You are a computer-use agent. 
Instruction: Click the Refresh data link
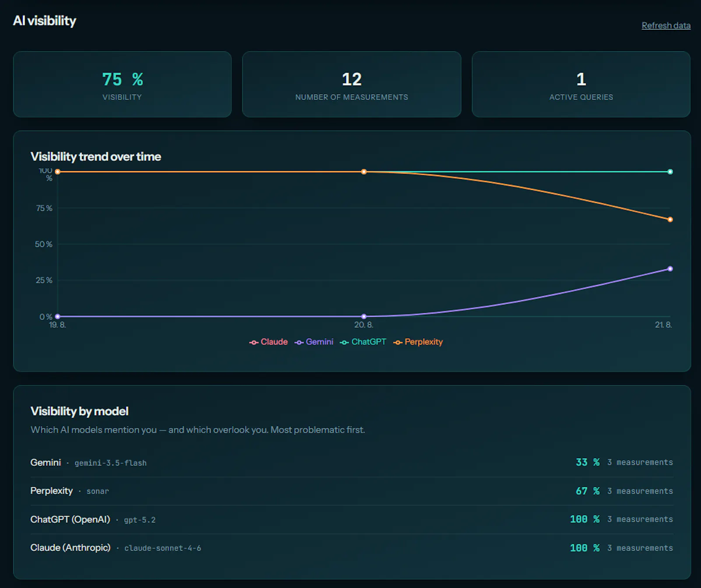pyautogui.click(x=666, y=25)
